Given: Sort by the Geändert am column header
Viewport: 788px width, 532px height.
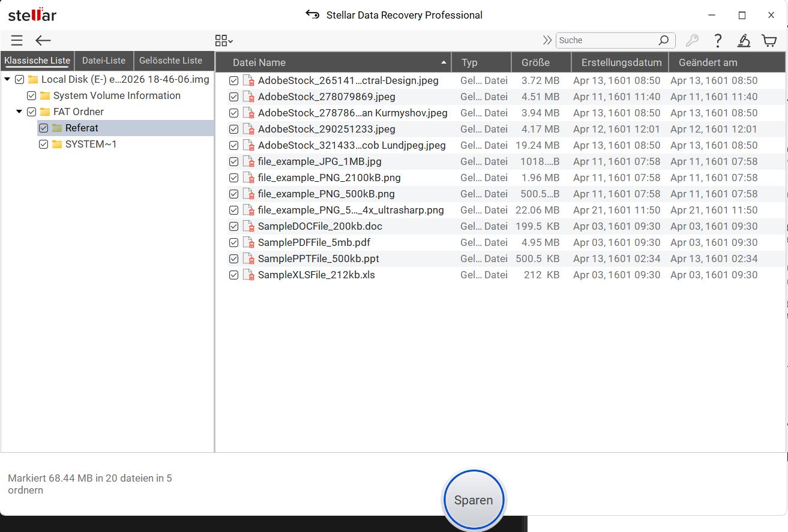Looking at the screenshot, I should click(727, 62).
